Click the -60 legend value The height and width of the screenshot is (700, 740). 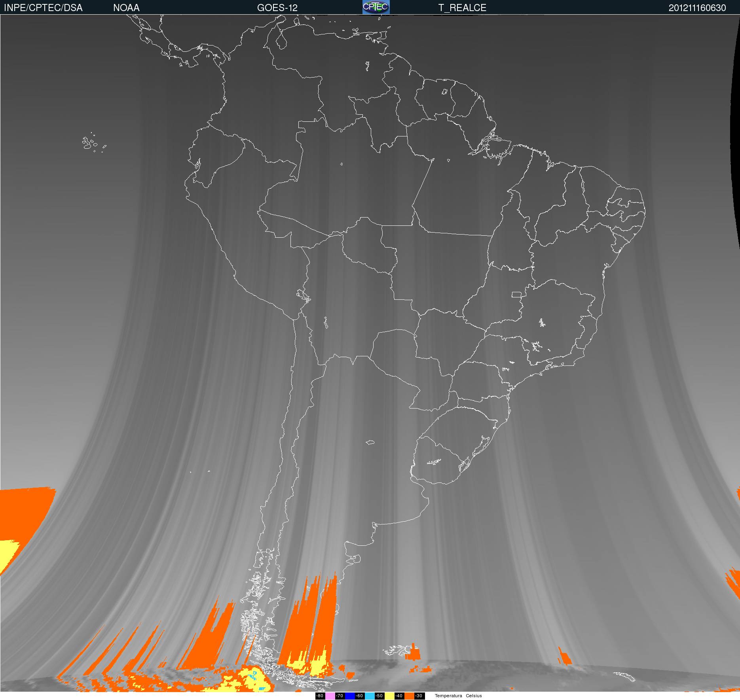(359, 696)
